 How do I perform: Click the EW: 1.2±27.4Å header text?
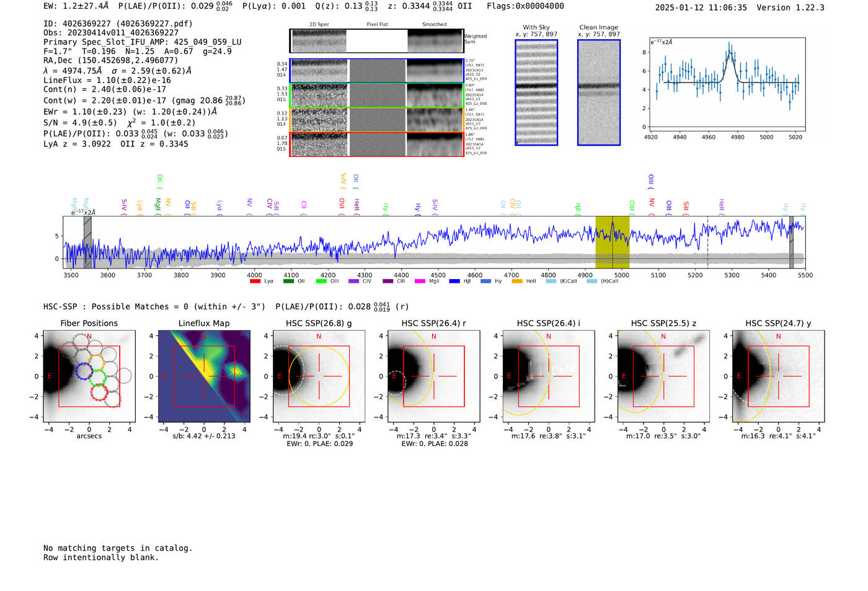(76, 6)
